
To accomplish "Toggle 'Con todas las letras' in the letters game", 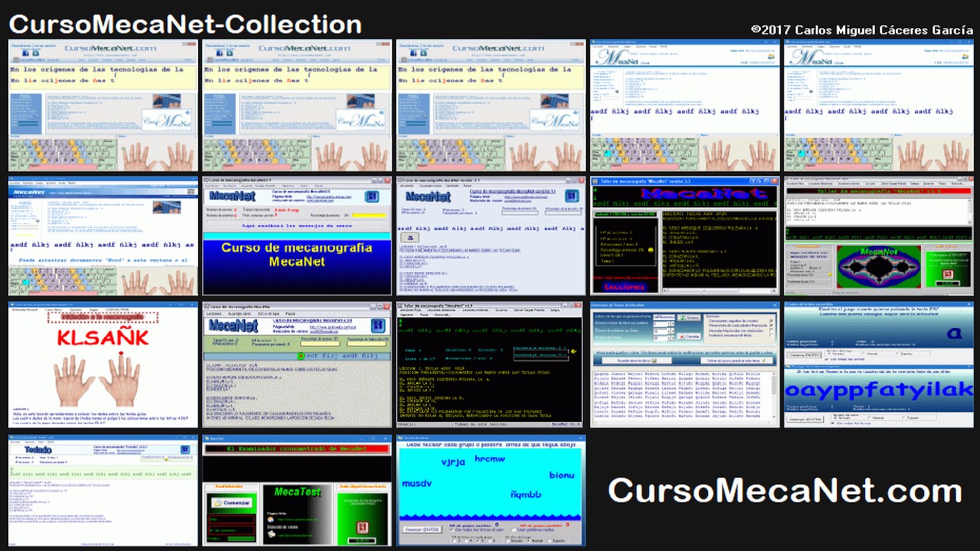I will click(826, 359).
